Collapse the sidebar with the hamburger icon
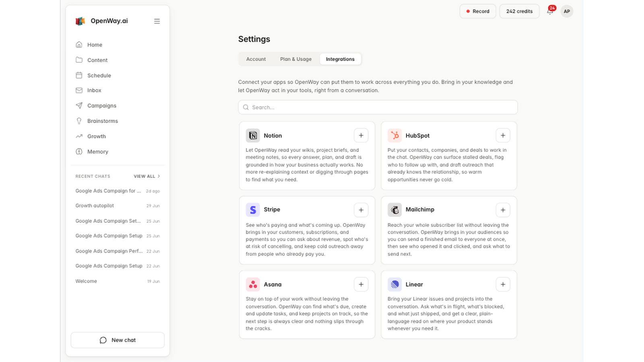 pyautogui.click(x=157, y=21)
